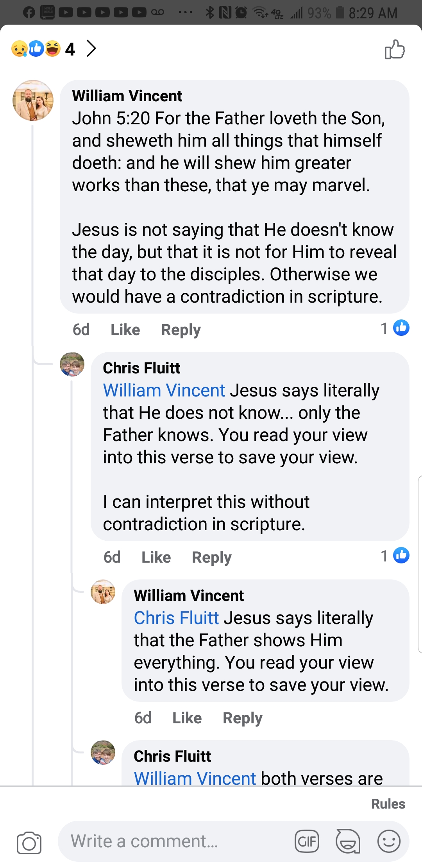422x868 pixels.
Task: Like William Vincent's John 5:20 comment
Action: (x=125, y=330)
